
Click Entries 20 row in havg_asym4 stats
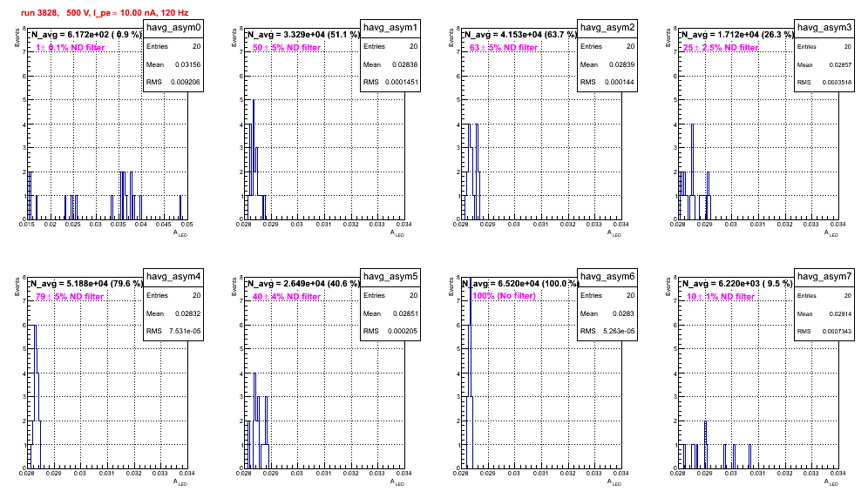(x=173, y=295)
